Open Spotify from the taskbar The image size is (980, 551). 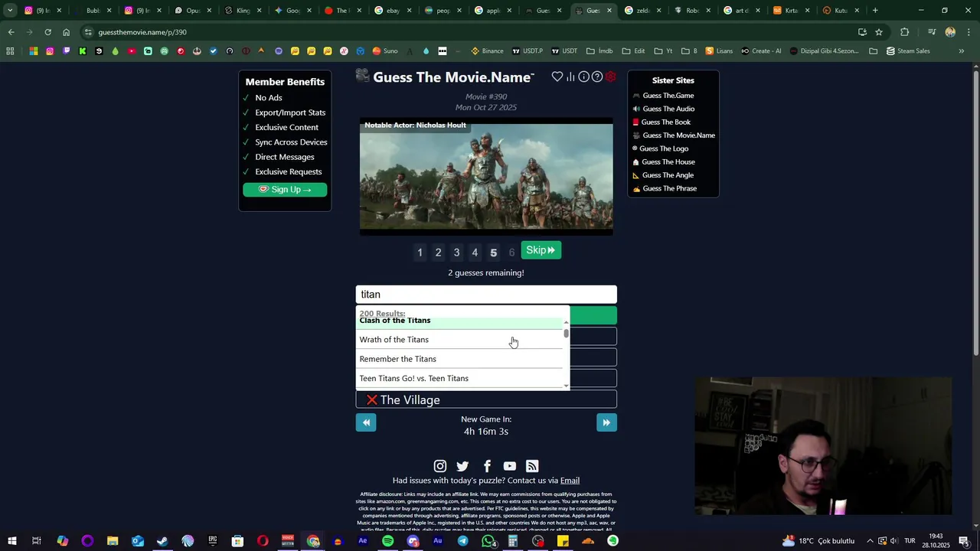click(x=388, y=541)
